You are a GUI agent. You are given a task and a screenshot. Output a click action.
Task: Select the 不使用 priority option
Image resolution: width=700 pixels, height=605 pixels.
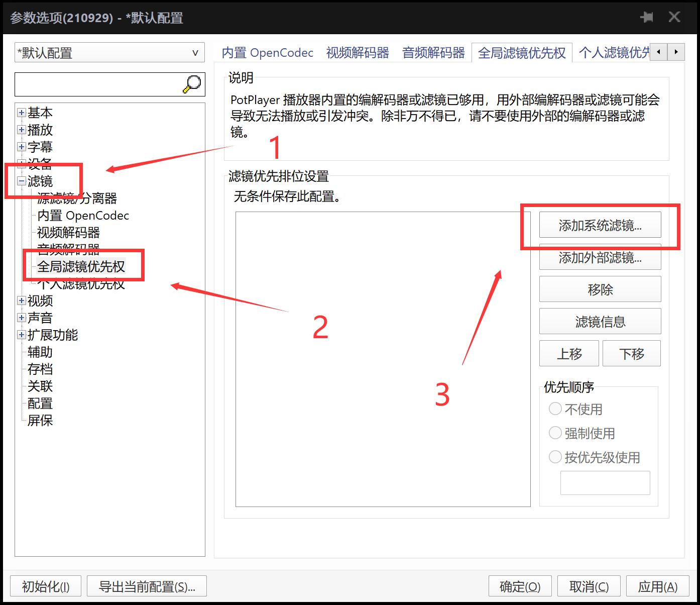point(555,409)
